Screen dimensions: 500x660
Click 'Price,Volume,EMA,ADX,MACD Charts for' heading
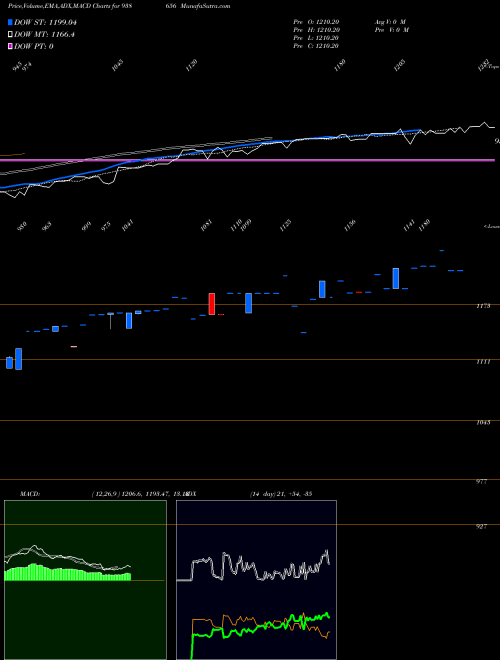tap(66, 6)
